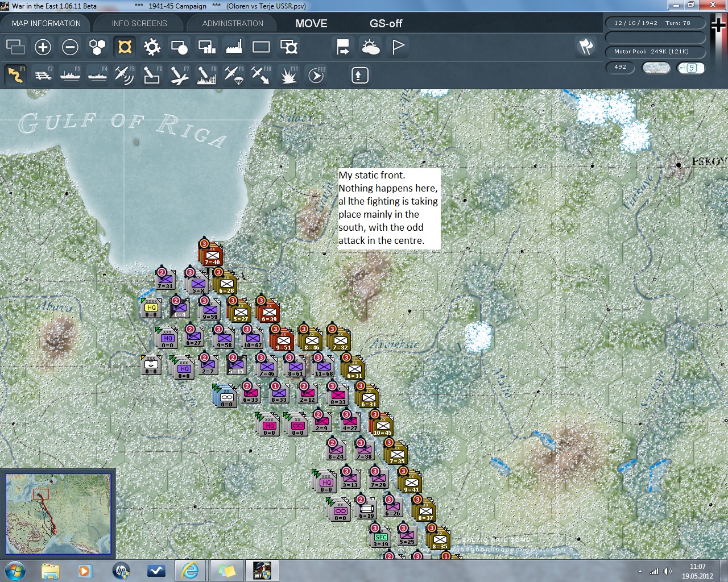Click the factory icon in toolbar
This screenshot has height=582, width=728.
[x=234, y=47]
